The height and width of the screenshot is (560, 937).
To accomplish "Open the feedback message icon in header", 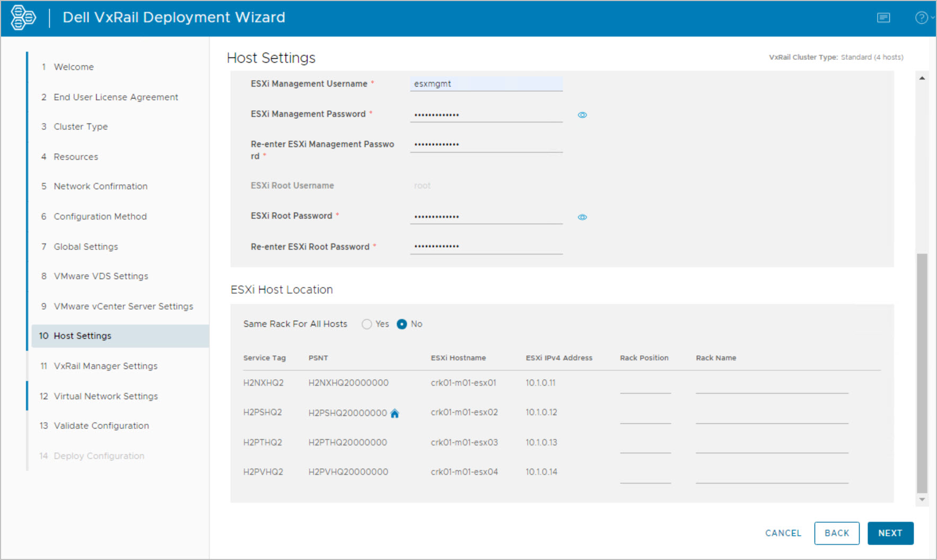I will [x=883, y=18].
